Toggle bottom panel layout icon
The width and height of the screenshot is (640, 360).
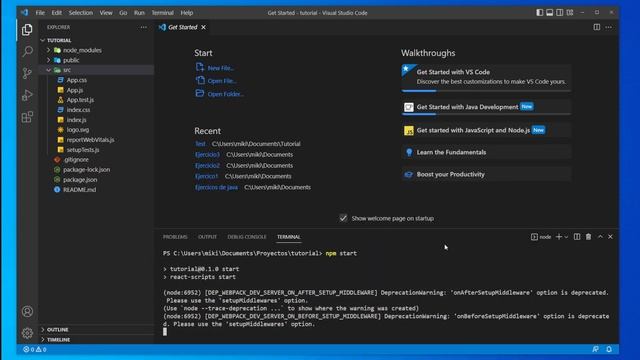click(550, 13)
